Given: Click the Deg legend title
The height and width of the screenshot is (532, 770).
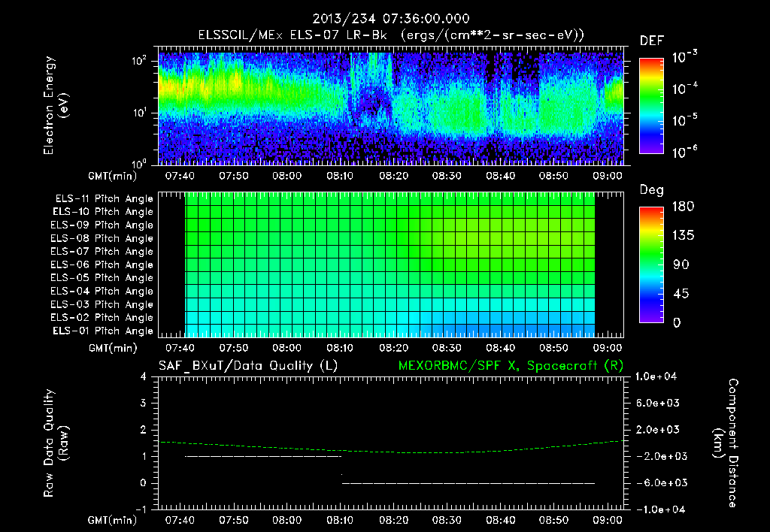Looking at the screenshot, I should 652,190.
